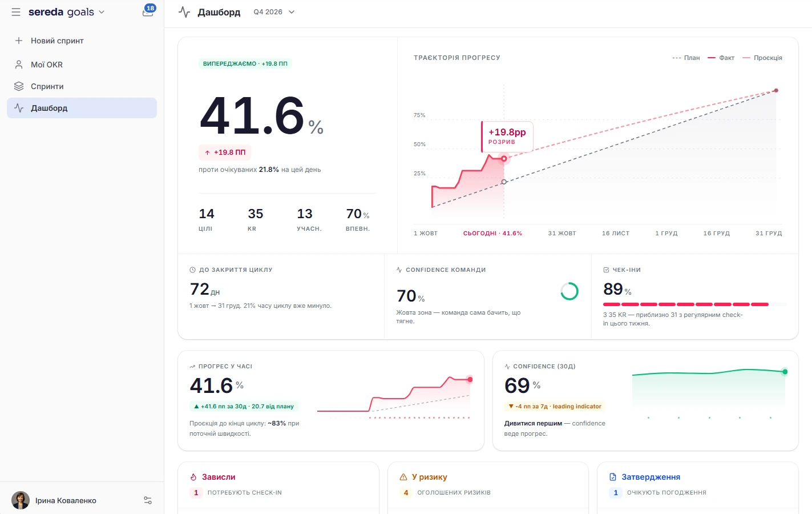812x514 pixels.
Task: Click the grey plan point on trajectory chart
Action: (504, 182)
